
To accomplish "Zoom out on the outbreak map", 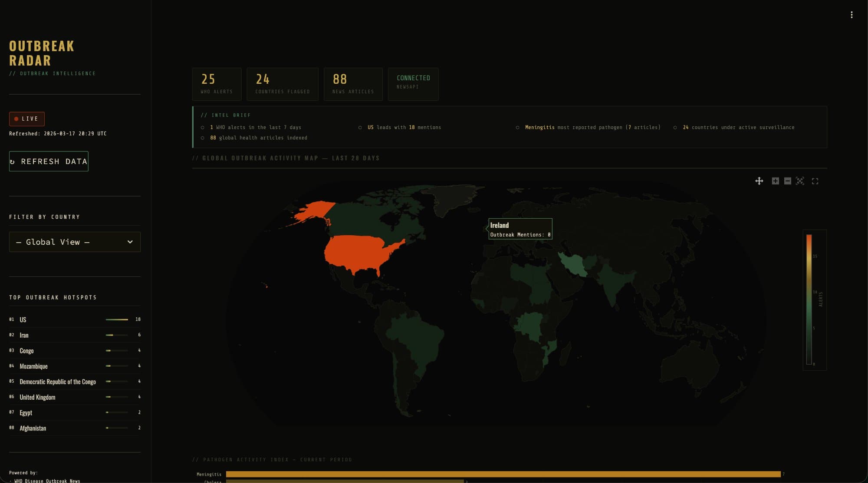I will [787, 181].
